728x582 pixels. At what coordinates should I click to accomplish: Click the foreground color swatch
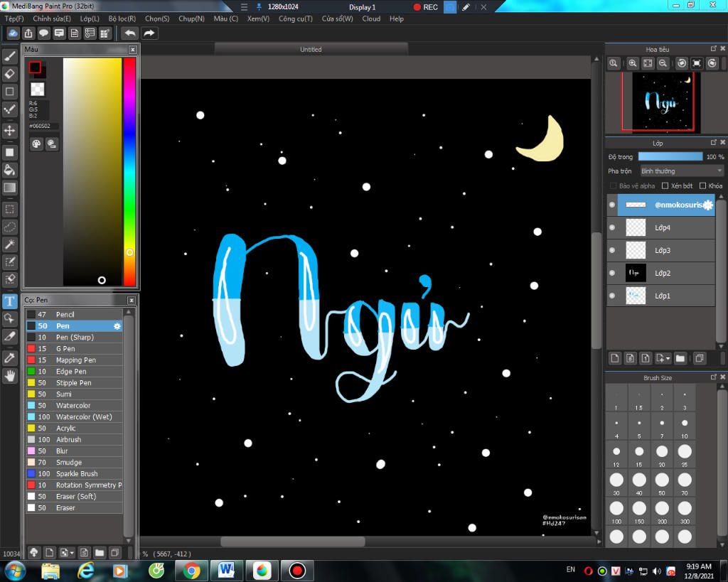(x=35, y=68)
